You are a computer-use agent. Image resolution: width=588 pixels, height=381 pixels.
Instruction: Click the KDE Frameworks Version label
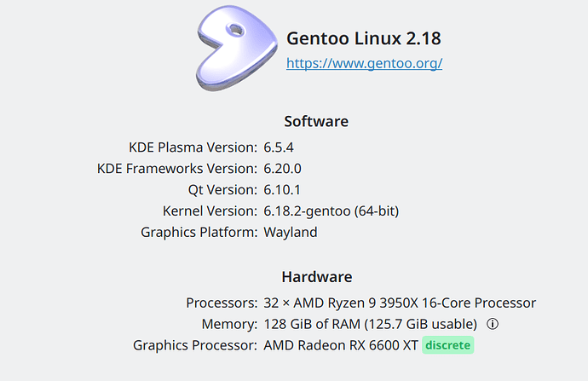point(176,169)
